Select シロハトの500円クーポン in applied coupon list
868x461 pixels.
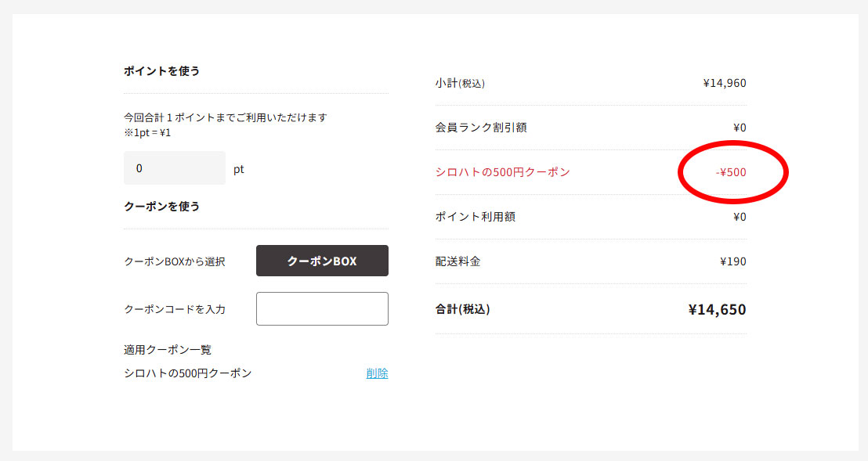coord(188,373)
